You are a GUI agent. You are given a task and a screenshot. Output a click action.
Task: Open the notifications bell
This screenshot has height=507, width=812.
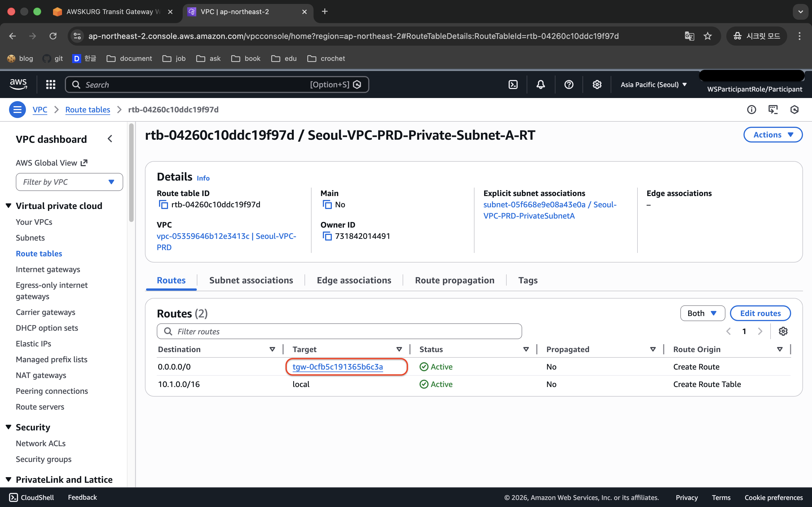click(540, 84)
